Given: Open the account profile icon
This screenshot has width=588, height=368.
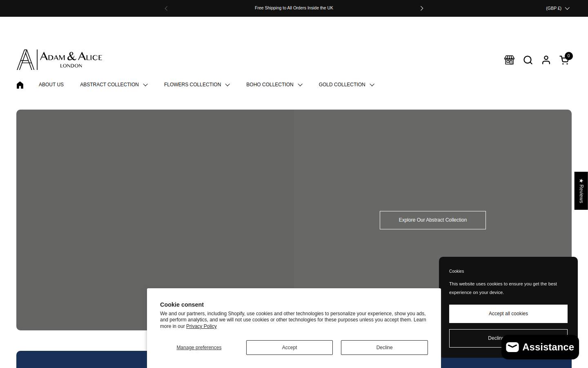Looking at the screenshot, I should [546, 60].
